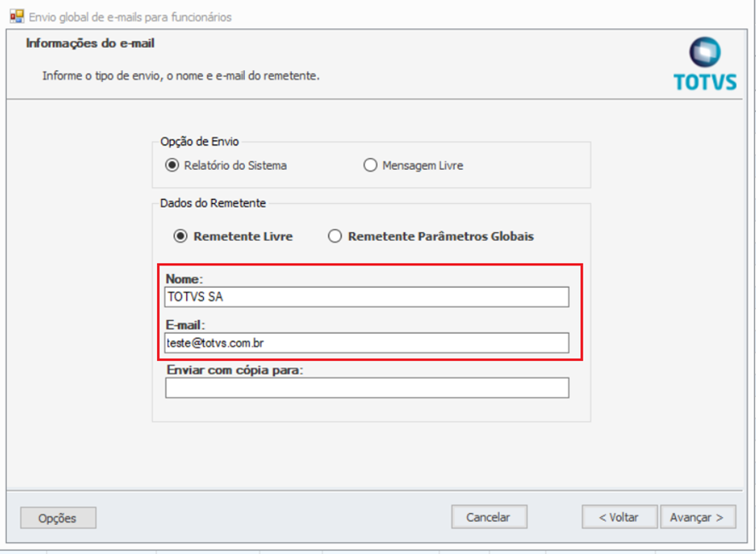Click the TOTVS logo

pyautogui.click(x=705, y=64)
